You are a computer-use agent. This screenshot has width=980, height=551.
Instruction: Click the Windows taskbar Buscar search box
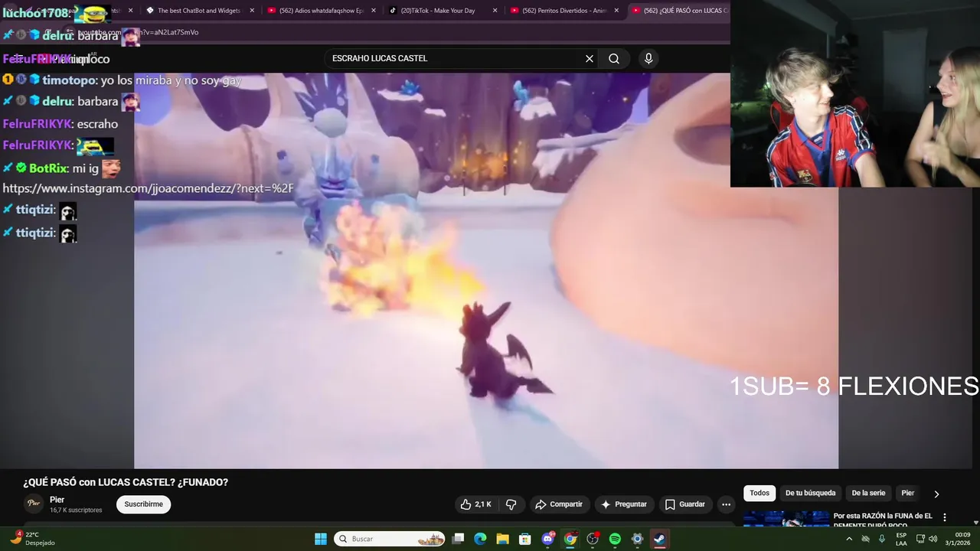coord(390,539)
